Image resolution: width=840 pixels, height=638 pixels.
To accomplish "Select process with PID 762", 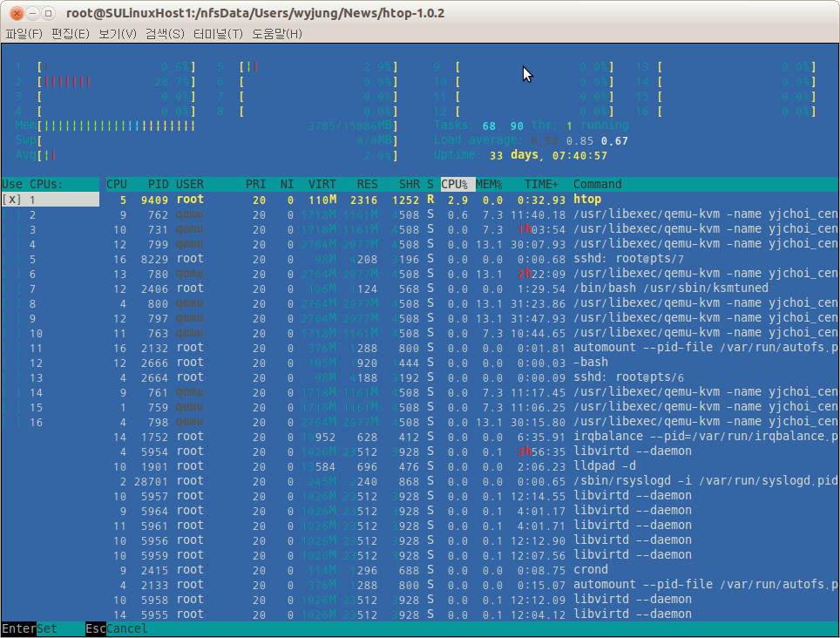I will [x=472, y=214].
